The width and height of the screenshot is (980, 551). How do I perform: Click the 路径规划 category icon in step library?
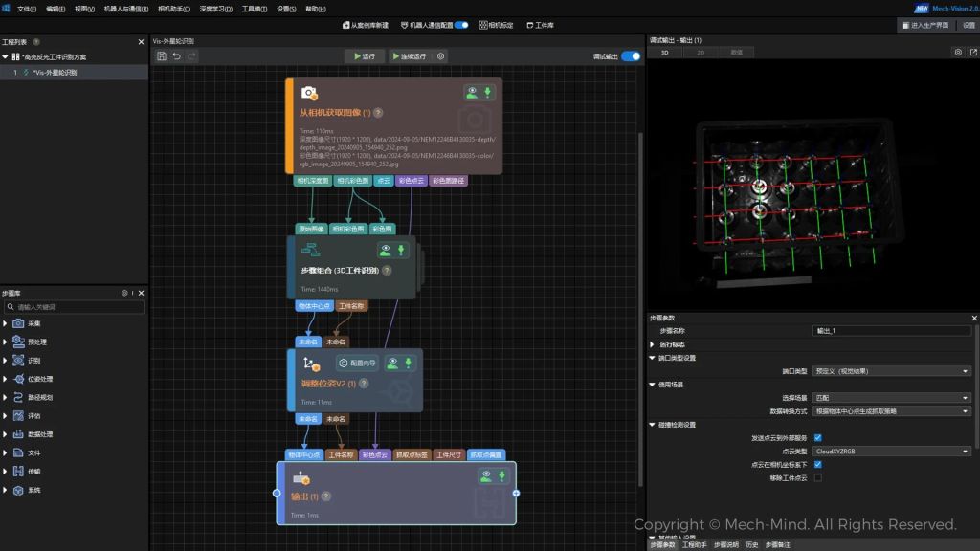[x=18, y=397]
